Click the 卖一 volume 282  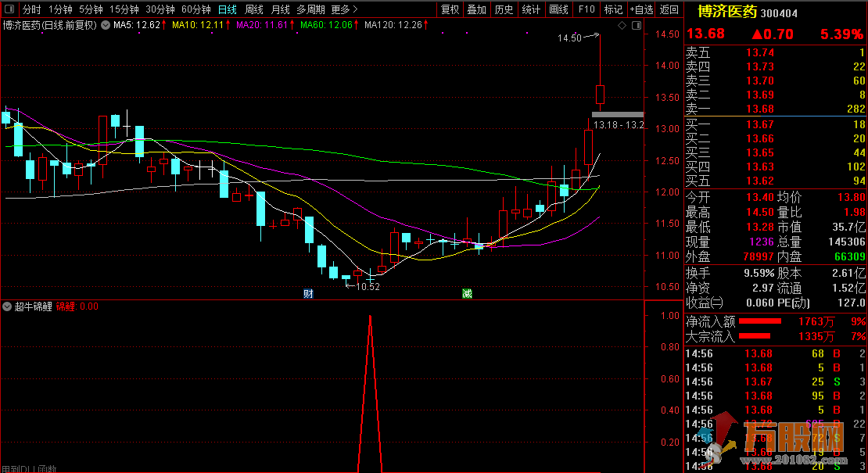point(855,109)
